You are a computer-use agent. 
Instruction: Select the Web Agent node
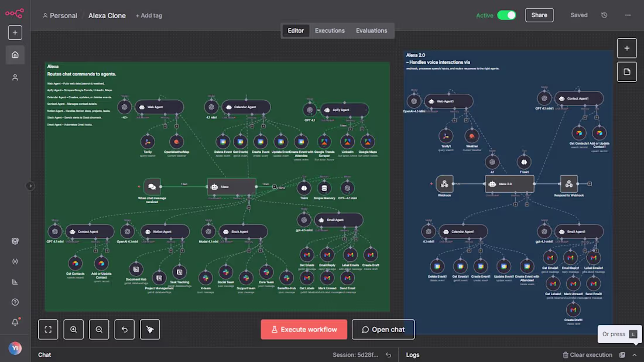coord(159,107)
